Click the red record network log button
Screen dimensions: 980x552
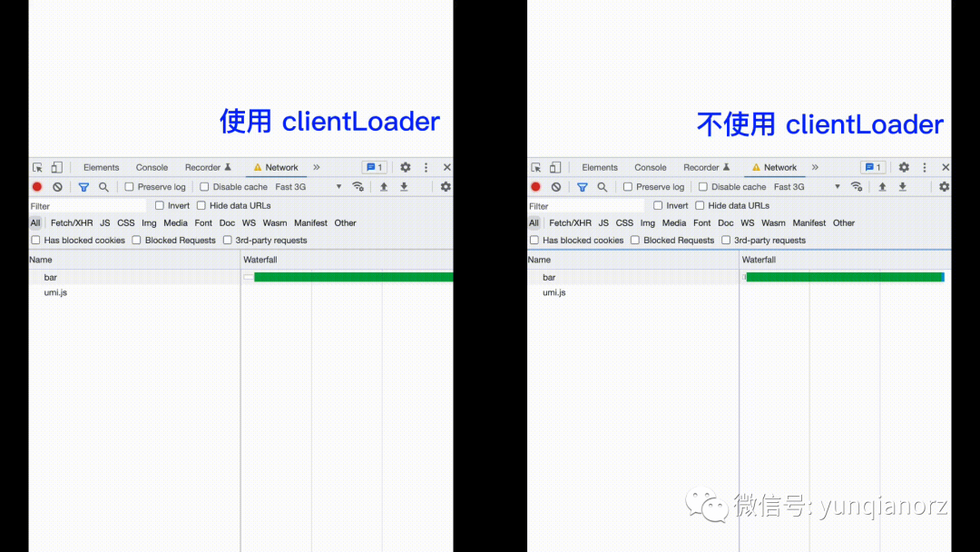pos(36,186)
